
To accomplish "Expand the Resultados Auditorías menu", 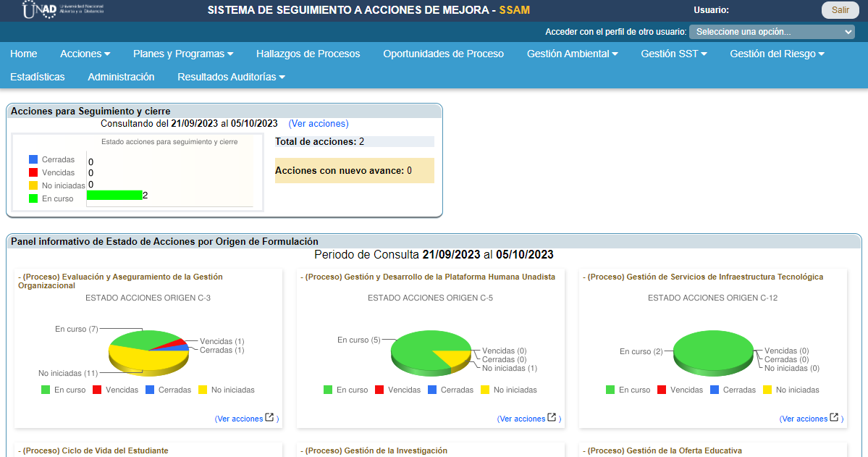I will pos(232,77).
